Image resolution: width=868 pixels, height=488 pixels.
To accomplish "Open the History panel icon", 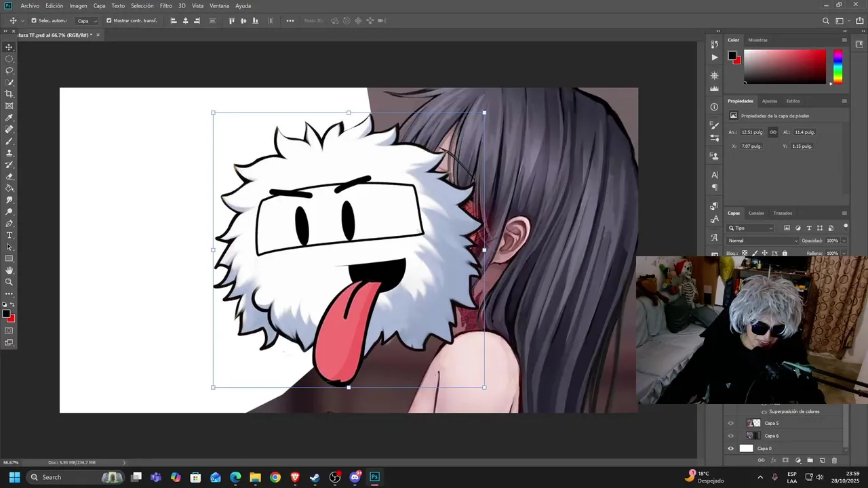I will pyautogui.click(x=714, y=45).
